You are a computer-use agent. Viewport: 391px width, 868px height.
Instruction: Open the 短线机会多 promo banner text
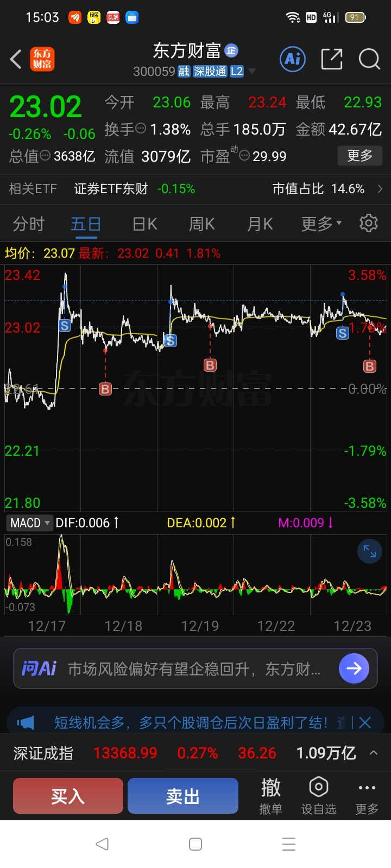(191, 723)
